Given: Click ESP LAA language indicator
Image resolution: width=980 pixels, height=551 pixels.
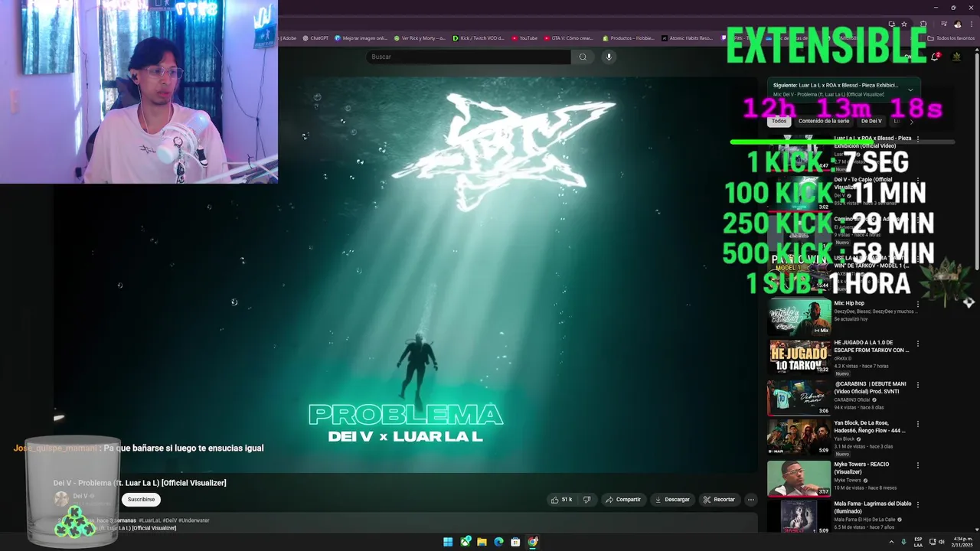Looking at the screenshot, I should pyautogui.click(x=918, y=542).
